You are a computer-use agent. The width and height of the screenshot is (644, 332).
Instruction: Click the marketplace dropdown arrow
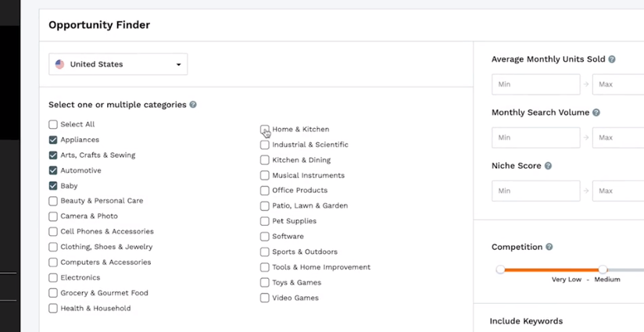(179, 65)
